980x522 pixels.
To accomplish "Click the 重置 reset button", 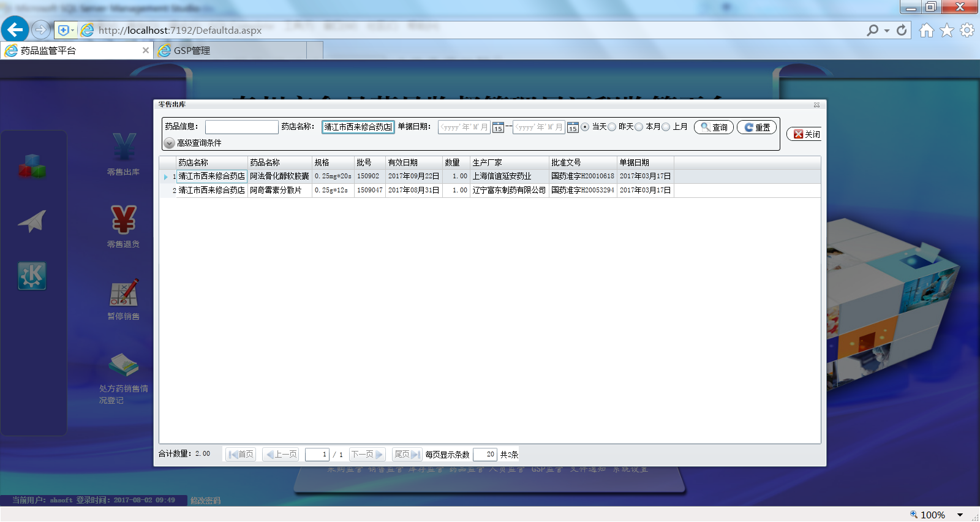I will click(756, 127).
